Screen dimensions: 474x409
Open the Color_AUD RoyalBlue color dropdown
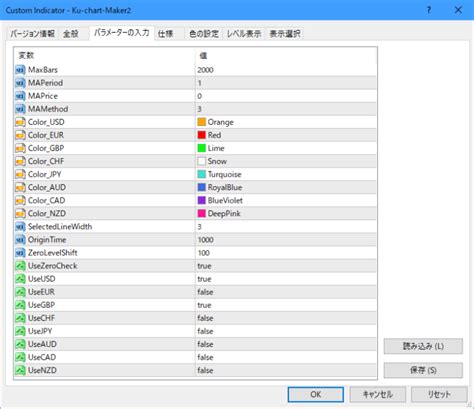click(286, 187)
